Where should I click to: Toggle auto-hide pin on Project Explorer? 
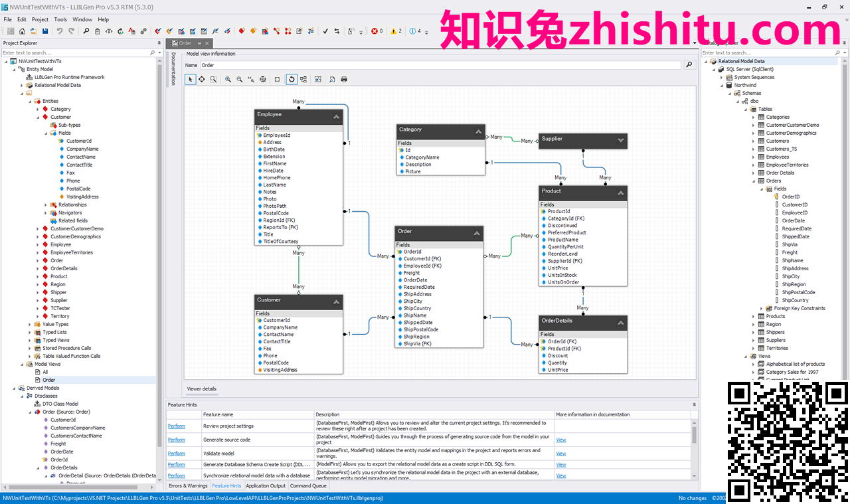[x=159, y=43]
